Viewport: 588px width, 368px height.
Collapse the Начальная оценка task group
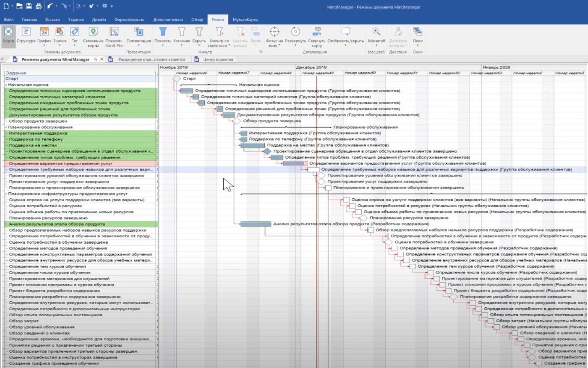tap(6, 85)
